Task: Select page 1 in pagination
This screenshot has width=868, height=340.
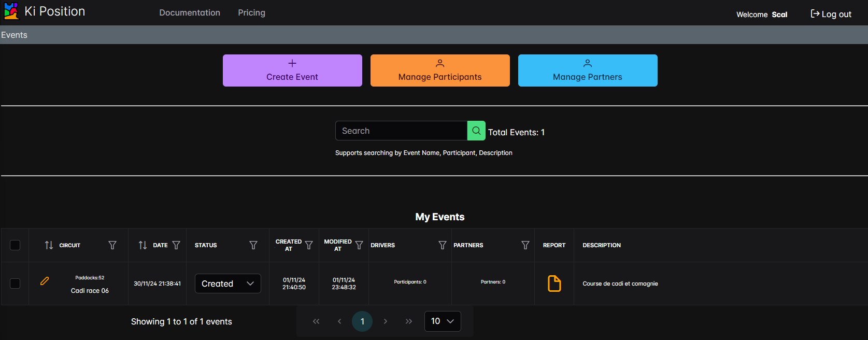Action: (362, 321)
